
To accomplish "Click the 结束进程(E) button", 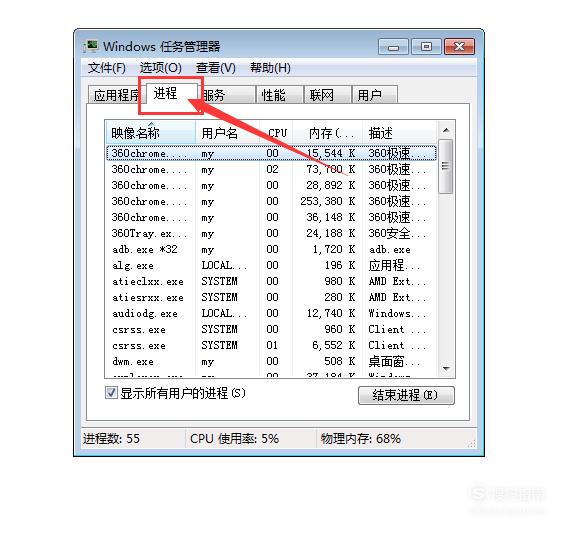I will coord(406,395).
